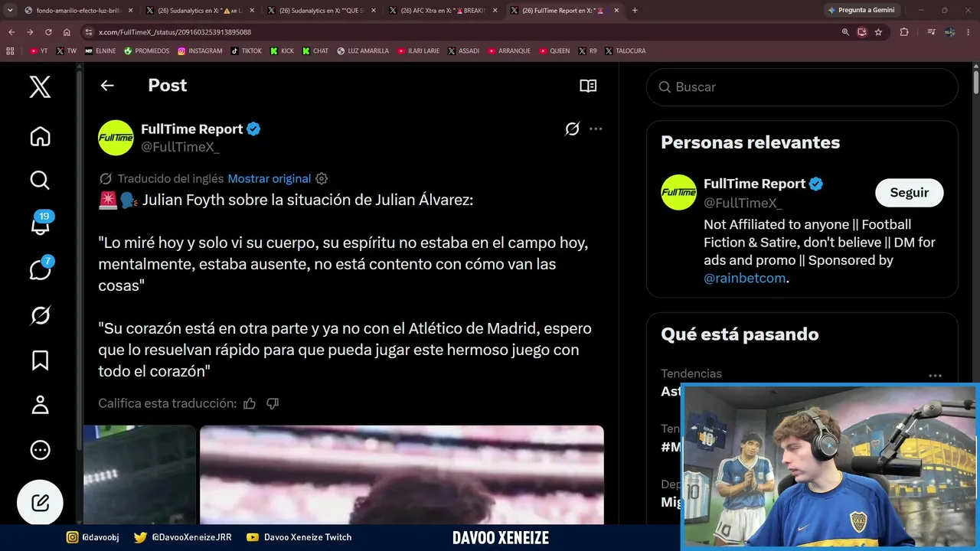The height and width of the screenshot is (551, 980).
Task: Open Bookmarks in the X sidebar
Action: tap(40, 360)
